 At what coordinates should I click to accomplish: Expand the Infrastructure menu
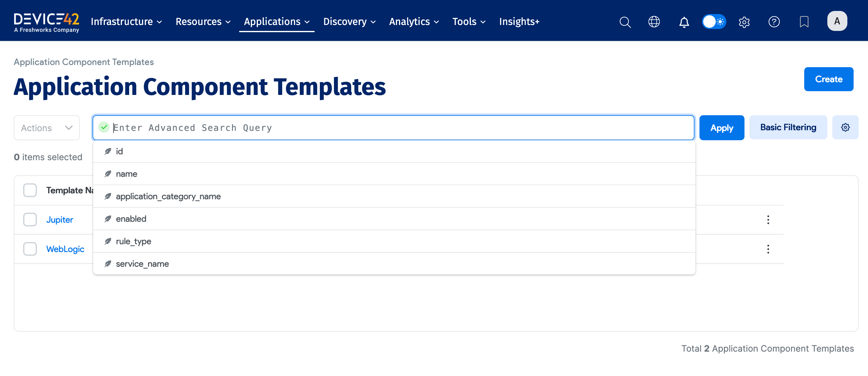click(x=126, y=22)
